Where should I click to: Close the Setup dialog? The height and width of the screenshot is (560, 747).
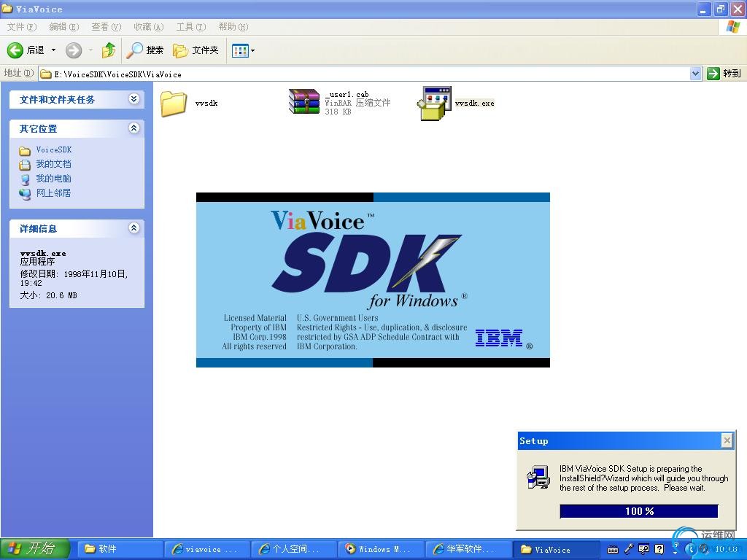pos(727,441)
